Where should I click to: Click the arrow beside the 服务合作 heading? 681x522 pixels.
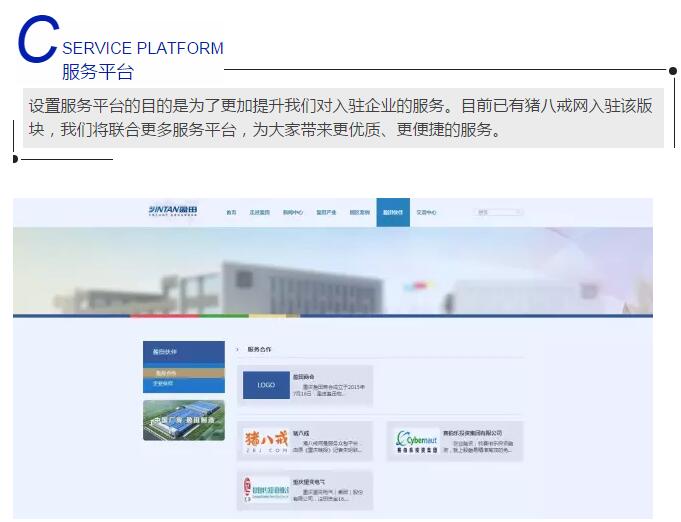[x=238, y=350]
